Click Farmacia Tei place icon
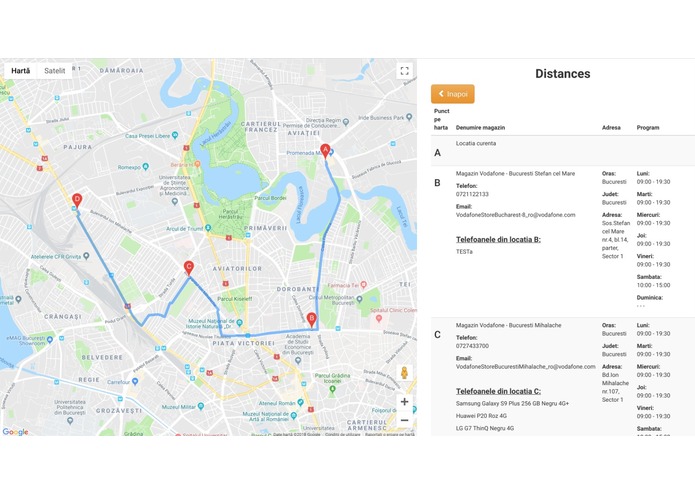Image resolution: width=695 pixels, height=494 pixels. point(363,285)
